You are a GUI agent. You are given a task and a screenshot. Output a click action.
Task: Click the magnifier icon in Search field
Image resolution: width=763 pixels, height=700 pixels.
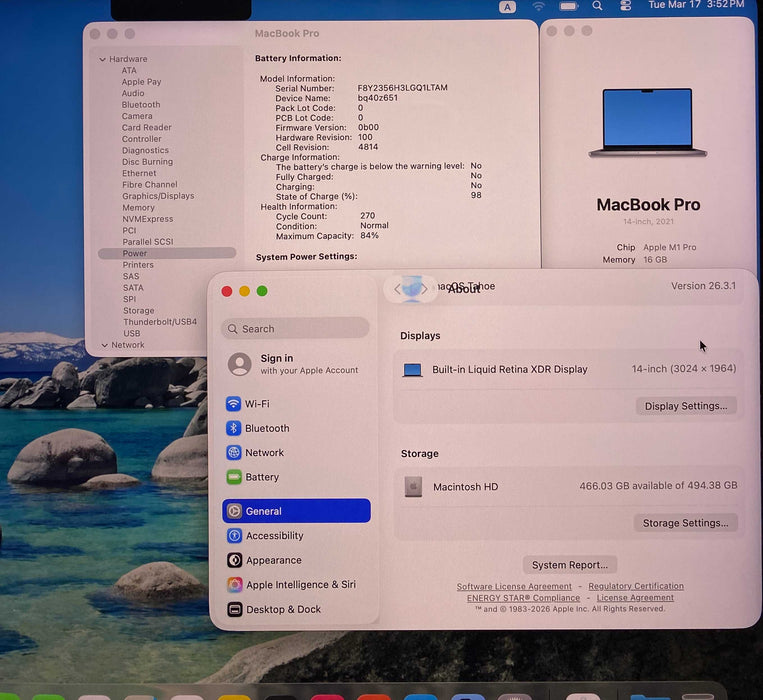click(233, 329)
